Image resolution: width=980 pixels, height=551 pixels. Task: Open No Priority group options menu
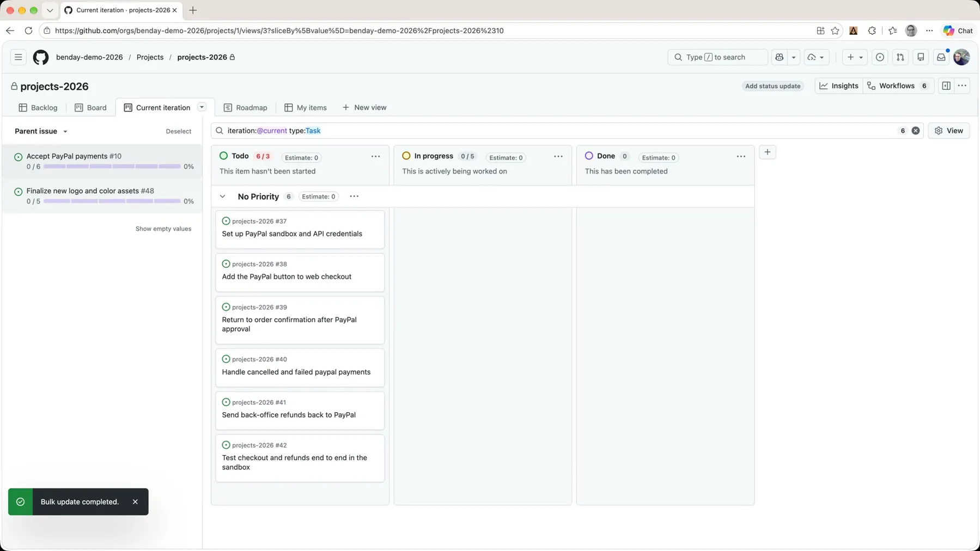tap(354, 197)
